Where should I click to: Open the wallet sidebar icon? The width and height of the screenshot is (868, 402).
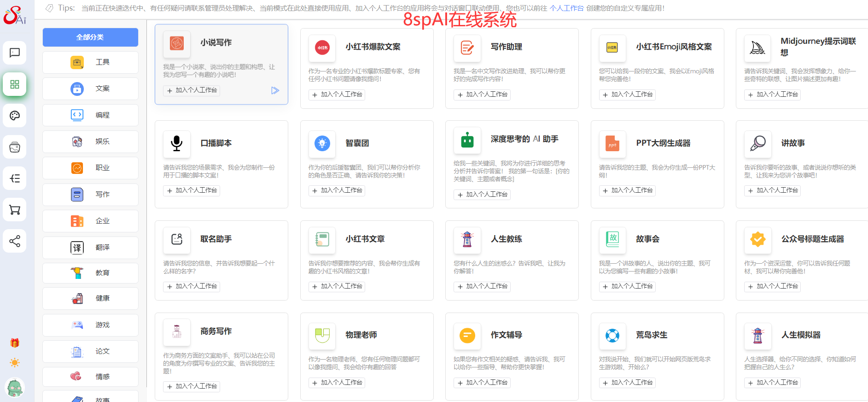(15, 147)
